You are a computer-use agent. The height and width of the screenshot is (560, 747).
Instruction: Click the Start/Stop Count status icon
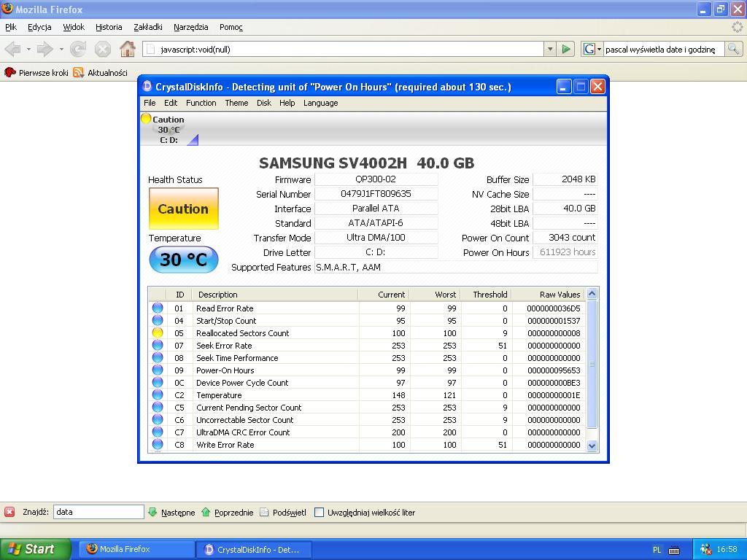(158, 321)
